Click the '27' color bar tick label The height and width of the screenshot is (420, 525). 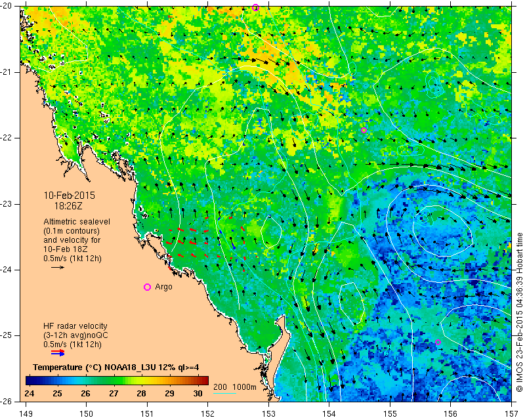pyautogui.click(x=114, y=393)
